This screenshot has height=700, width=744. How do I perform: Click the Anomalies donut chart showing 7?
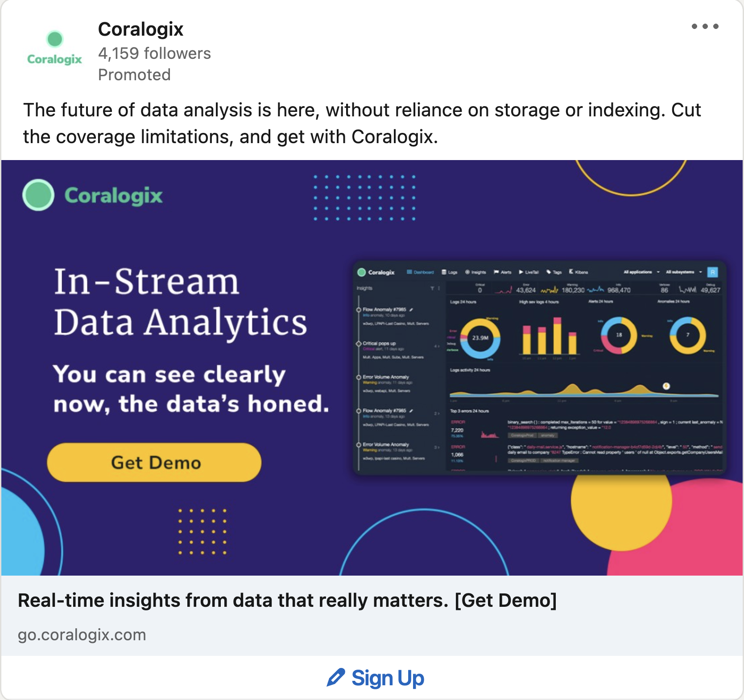687,335
